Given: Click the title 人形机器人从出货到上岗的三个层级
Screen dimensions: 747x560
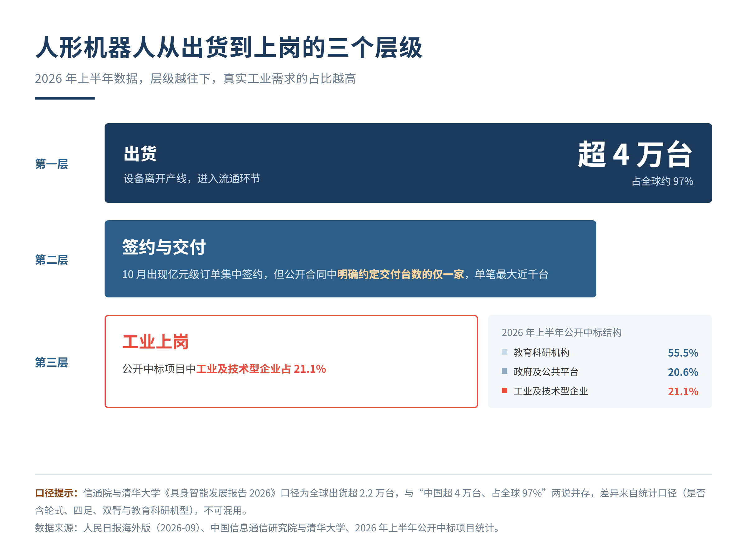Looking at the screenshot, I should (x=229, y=48).
